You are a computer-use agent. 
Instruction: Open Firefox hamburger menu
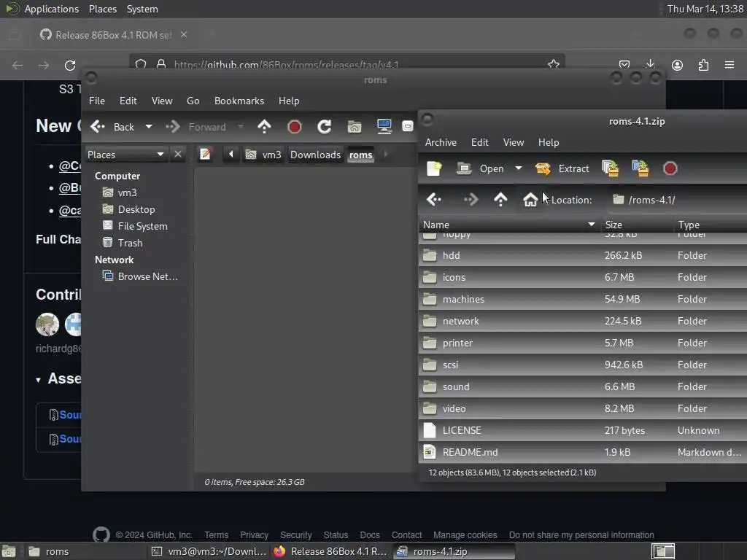coord(729,64)
